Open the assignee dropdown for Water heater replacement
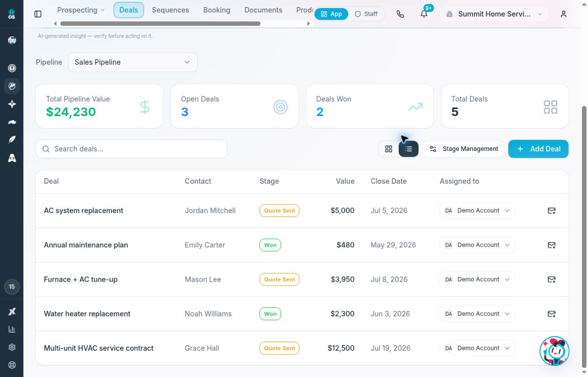Image resolution: width=588 pixels, height=377 pixels. [477, 313]
